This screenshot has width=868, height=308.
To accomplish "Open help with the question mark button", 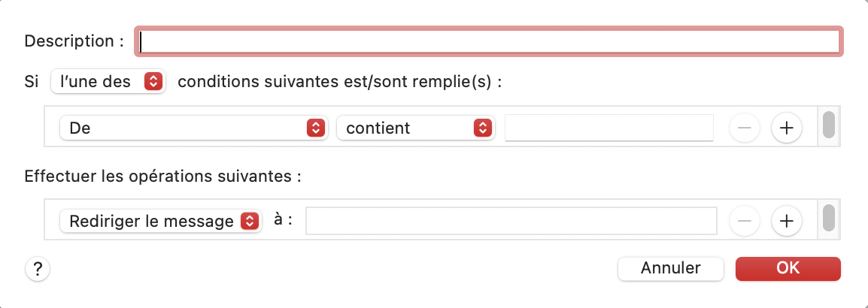I will (x=37, y=268).
